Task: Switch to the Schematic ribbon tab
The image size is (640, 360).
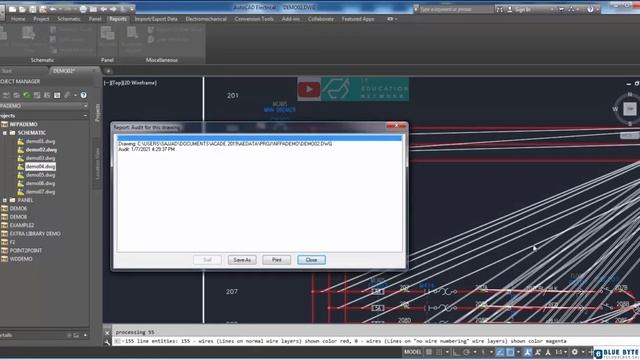Action: (x=69, y=19)
